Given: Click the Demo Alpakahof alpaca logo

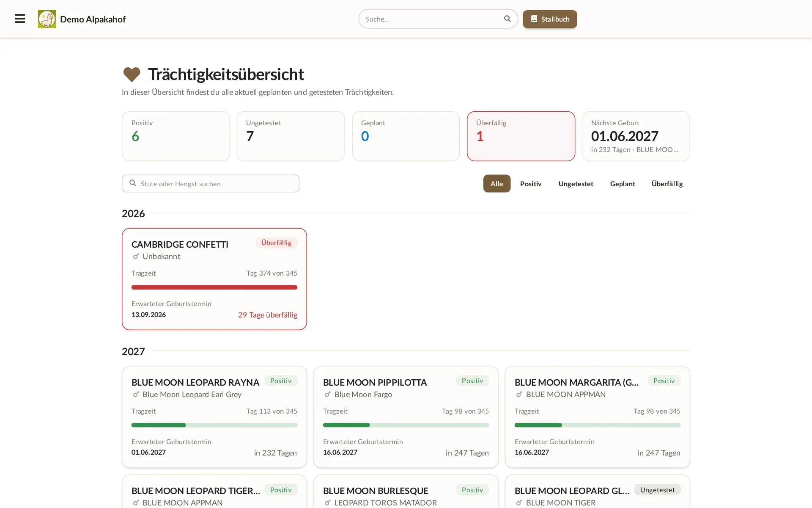Looking at the screenshot, I should click(x=47, y=19).
